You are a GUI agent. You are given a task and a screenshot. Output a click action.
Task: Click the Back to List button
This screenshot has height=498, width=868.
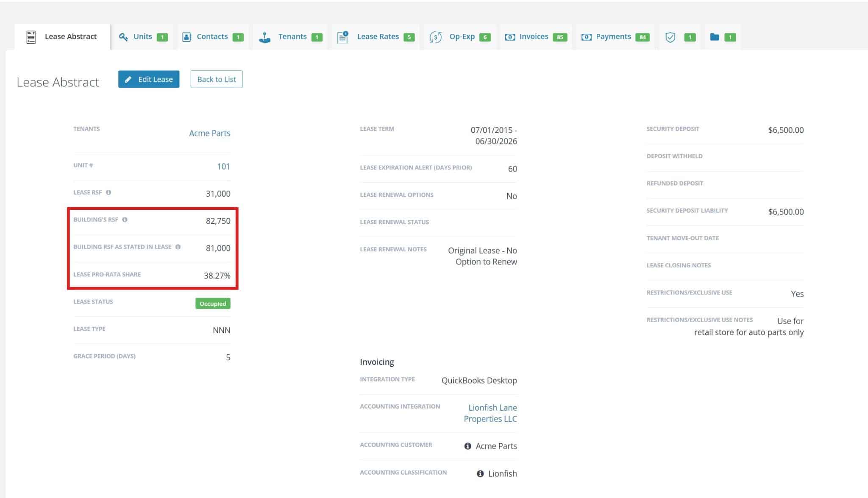[x=216, y=79]
